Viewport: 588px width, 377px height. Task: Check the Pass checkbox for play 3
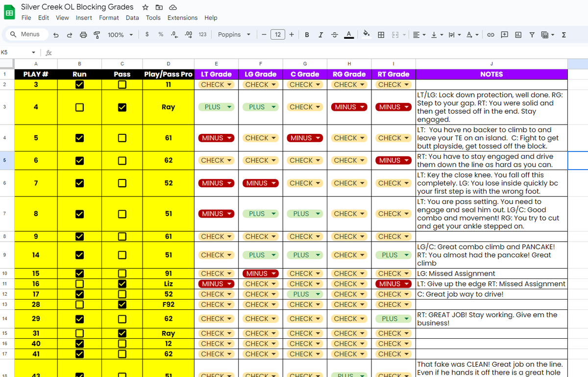pos(122,85)
